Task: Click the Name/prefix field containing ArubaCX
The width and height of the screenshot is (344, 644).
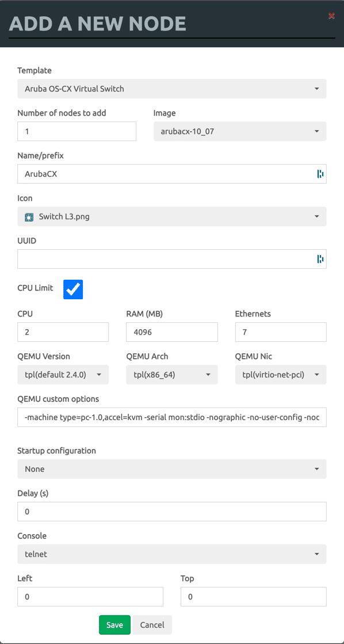Action: pos(172,174)
